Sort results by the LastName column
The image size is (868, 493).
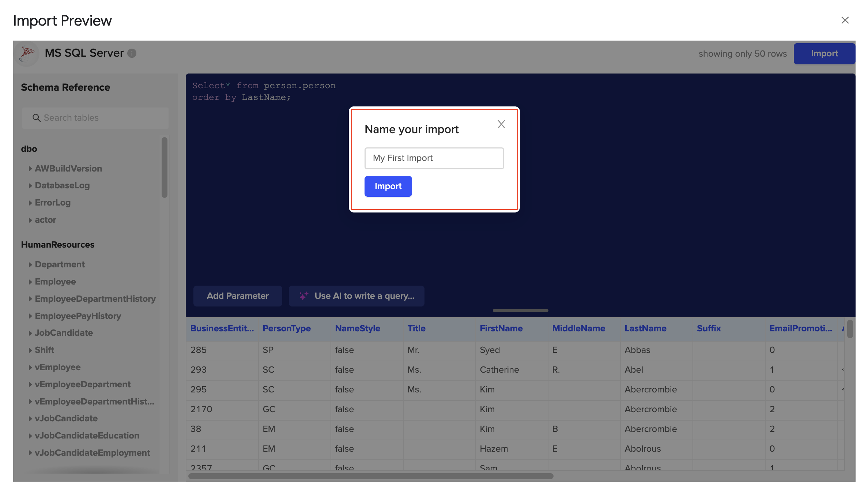pos(645,328)
